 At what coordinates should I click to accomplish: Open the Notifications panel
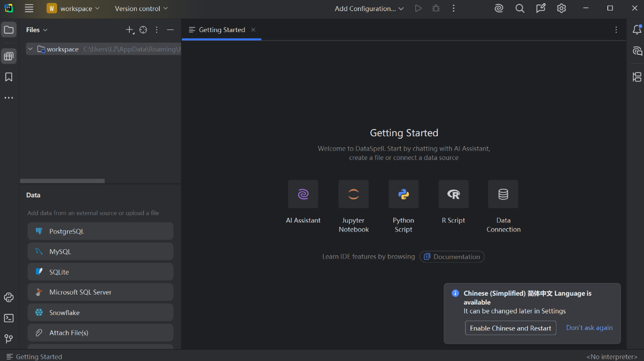pyautogui.click(x=637, y=30)
